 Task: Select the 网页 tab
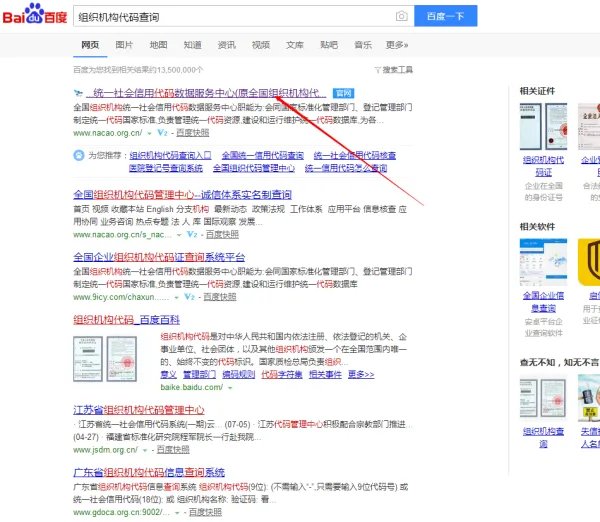tap(90, 45)
